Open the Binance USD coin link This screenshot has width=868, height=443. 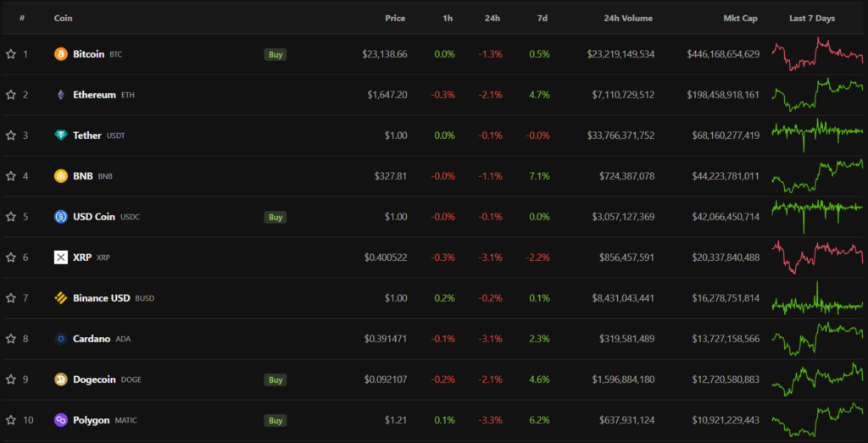[102, 298]
